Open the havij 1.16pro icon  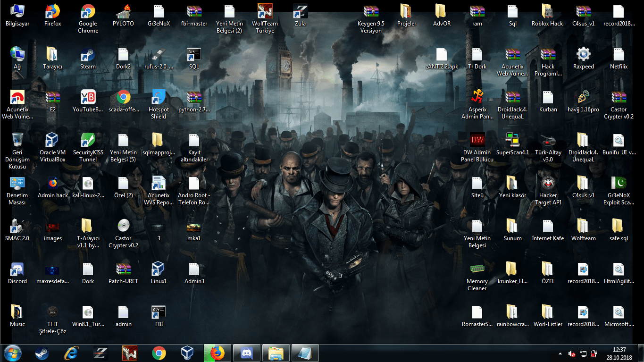pyautogui.click(x=584, y=101)
